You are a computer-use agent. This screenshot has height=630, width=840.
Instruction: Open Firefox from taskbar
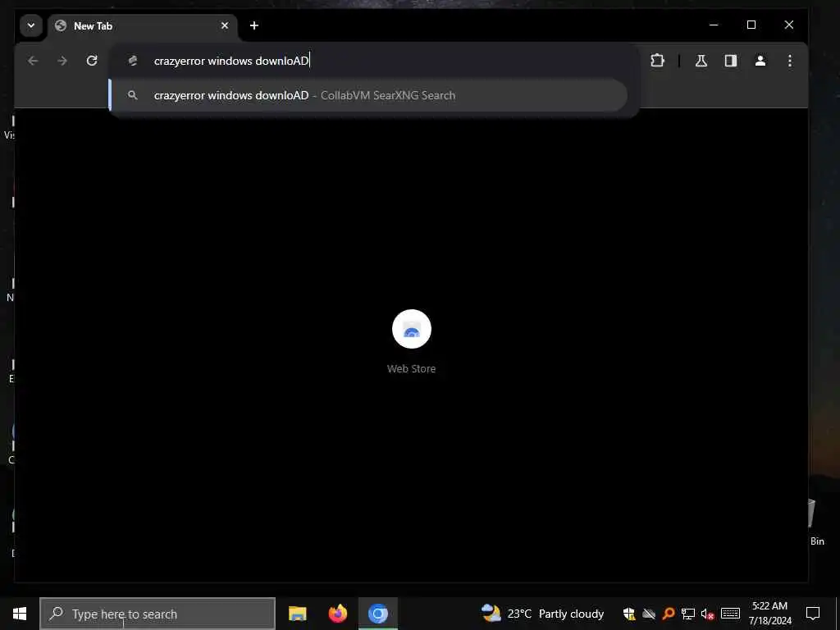click(x=337, y=614)
